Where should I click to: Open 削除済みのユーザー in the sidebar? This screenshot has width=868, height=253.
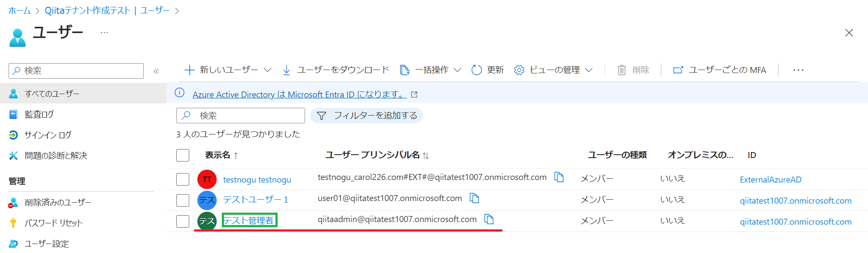[58, 202]
